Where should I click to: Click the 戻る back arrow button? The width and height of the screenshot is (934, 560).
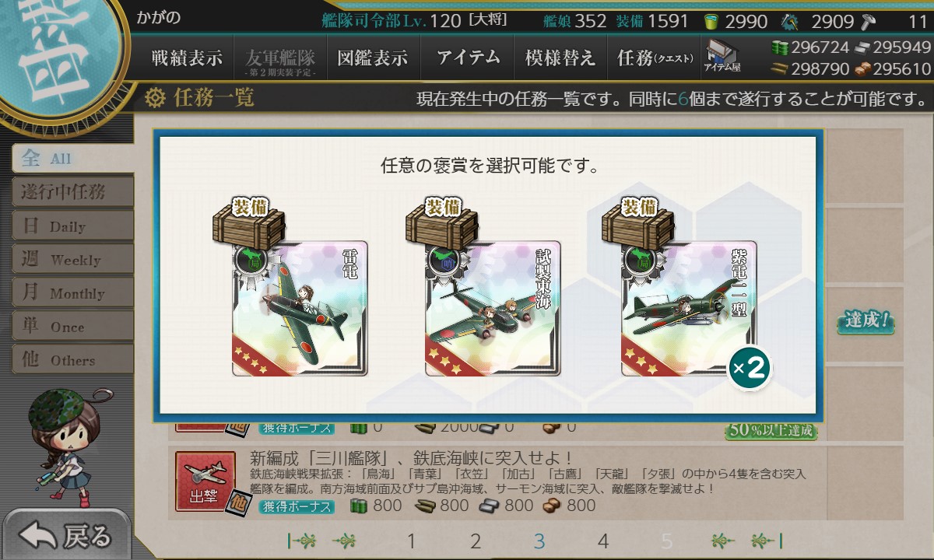(65, 536)
